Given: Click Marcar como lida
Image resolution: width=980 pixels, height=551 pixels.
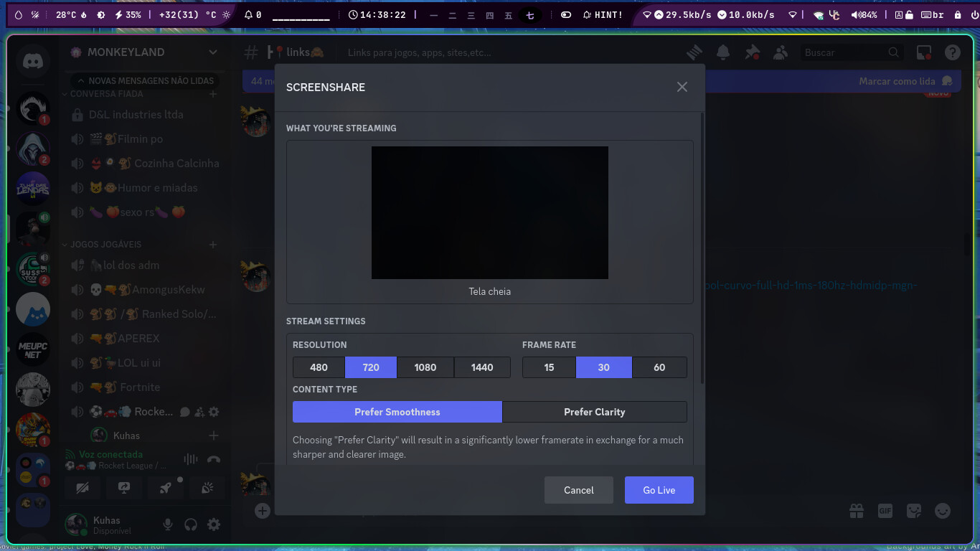Looking at the screenshot, I should tap(905, 81).
